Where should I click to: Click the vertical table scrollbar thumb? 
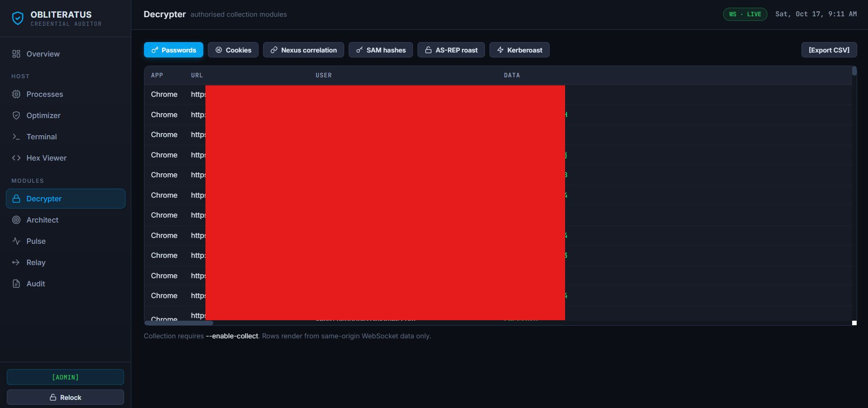854,71
